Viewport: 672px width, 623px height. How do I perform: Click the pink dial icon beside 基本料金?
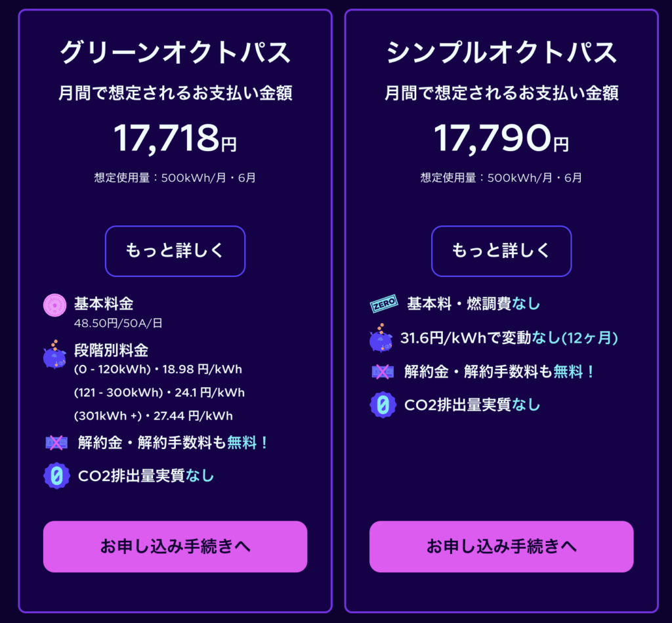click(55, 305)
